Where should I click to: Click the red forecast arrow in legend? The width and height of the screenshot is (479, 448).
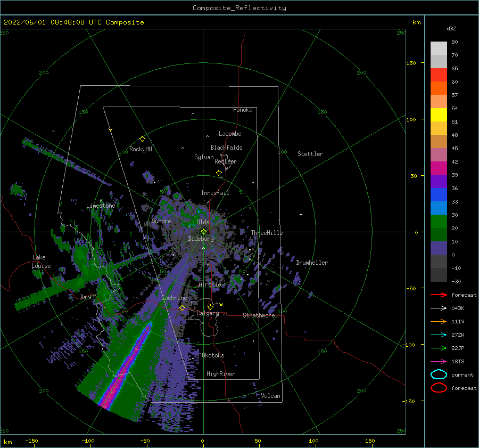(439, 295)
